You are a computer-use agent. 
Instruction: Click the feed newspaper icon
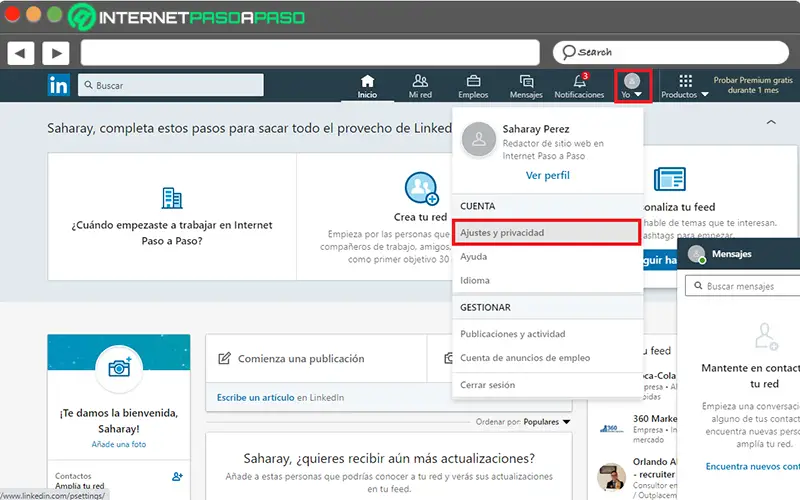pyautogui.click(x=669, y=179)
